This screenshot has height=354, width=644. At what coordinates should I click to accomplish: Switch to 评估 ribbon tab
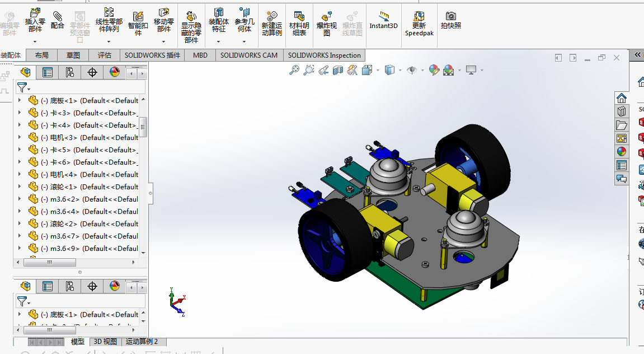click(104, 55)
